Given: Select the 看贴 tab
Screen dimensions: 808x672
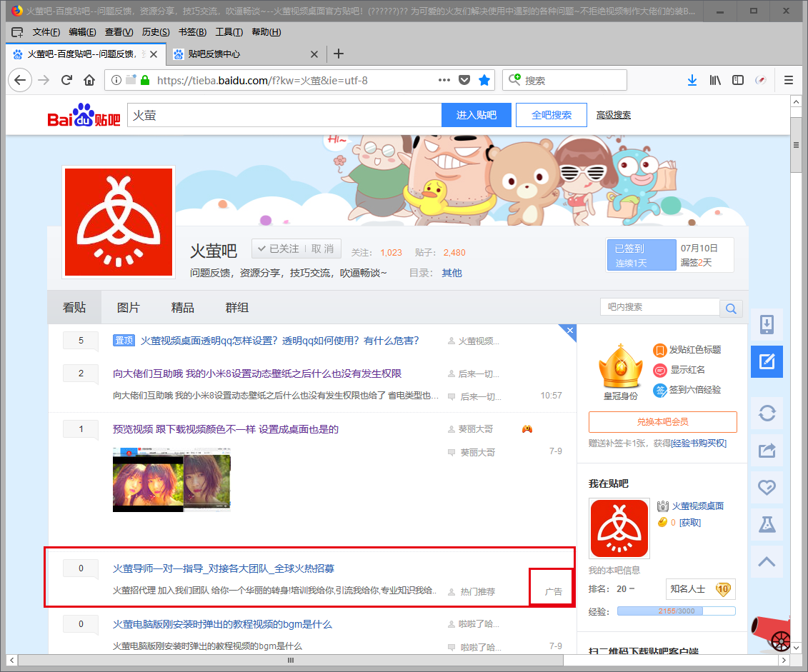Looking at the screenshot, I should click(74, 307).
